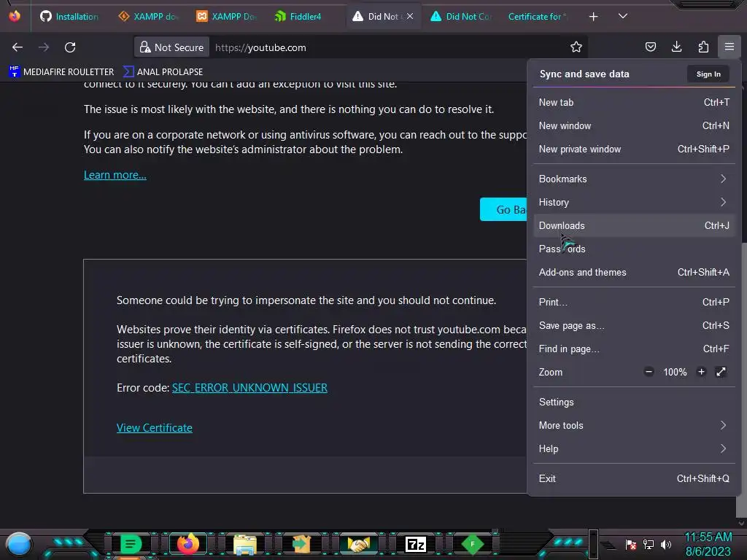Click the Start orb in the taskbar

pyautogui.click(x=19, y=544)
